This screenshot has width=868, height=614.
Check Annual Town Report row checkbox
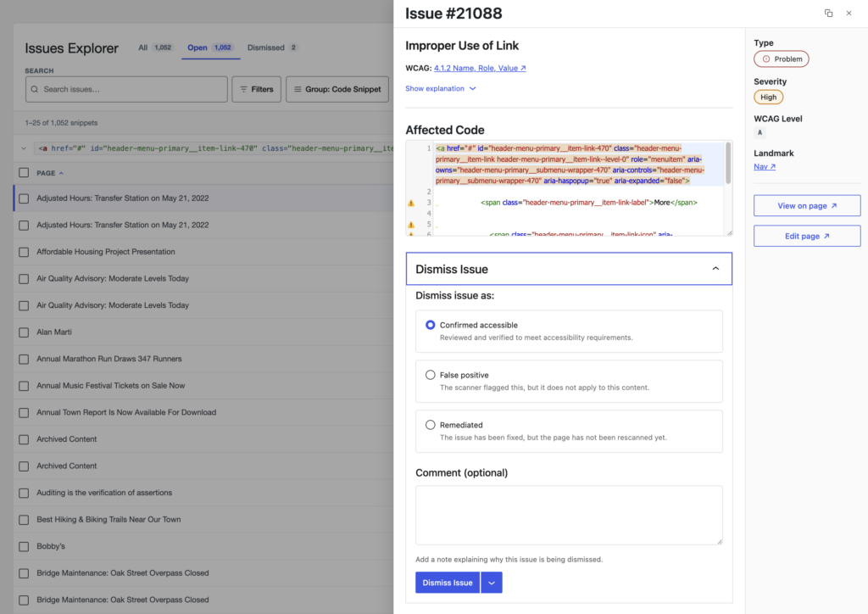(24, 412)
